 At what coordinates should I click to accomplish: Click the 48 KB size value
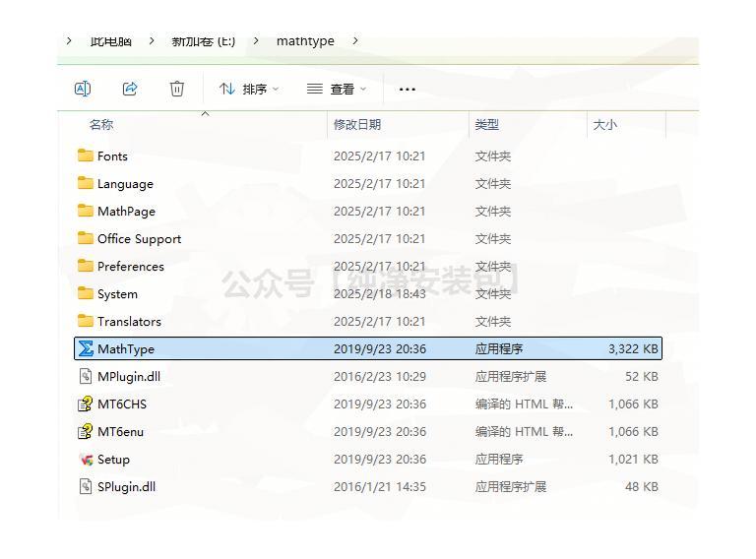click(x=642, y=487)
